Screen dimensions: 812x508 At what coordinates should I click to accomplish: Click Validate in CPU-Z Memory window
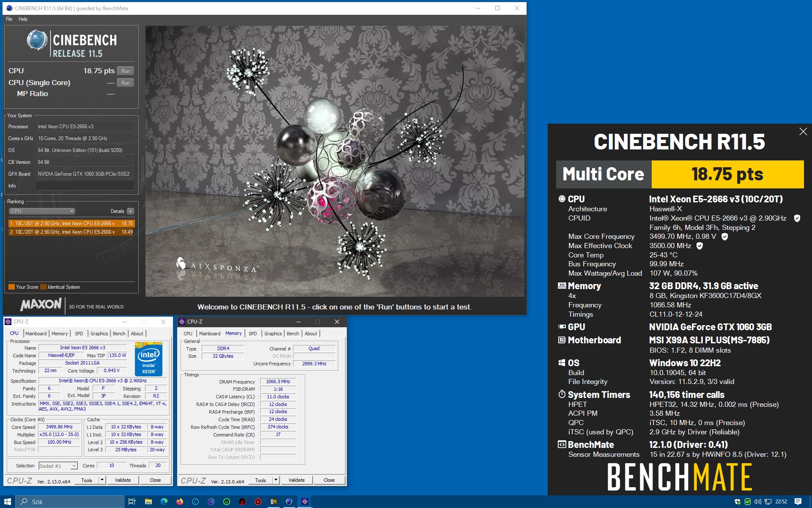tap(296, 480)
